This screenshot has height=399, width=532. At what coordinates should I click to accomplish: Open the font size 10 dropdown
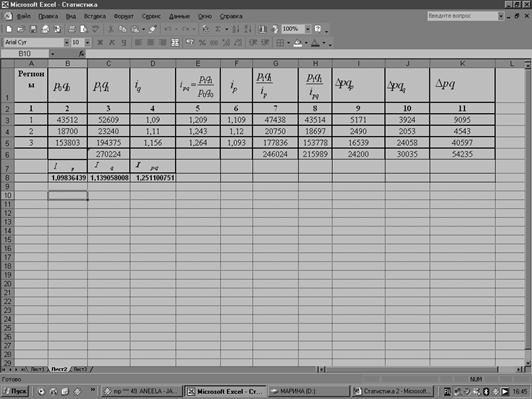88,42
